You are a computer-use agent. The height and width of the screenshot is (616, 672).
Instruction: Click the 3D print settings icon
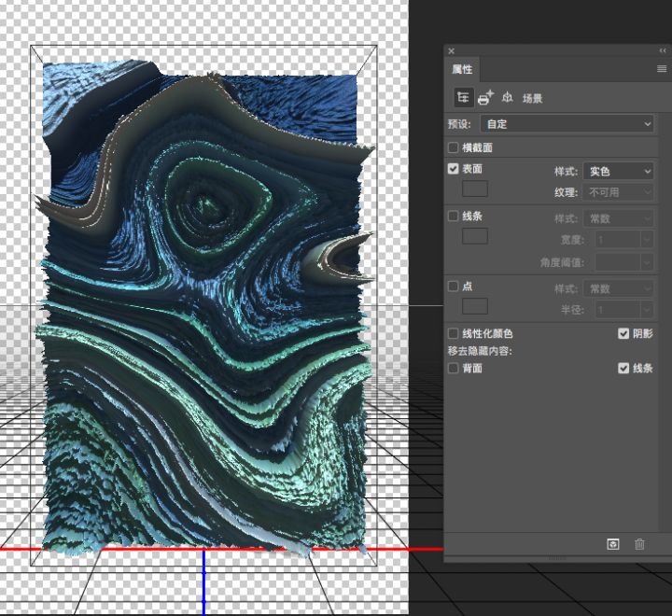tap(485, 97)
